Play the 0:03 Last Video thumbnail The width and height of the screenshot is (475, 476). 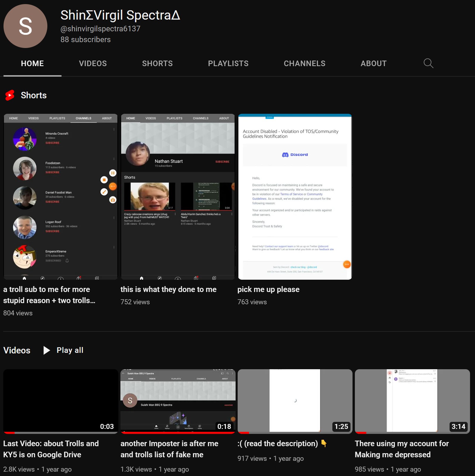tap(61, 400)
